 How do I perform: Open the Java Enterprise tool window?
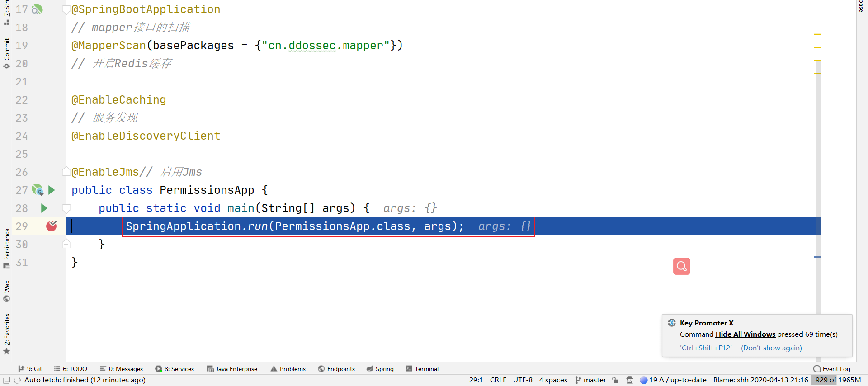[x=232, y=369]
